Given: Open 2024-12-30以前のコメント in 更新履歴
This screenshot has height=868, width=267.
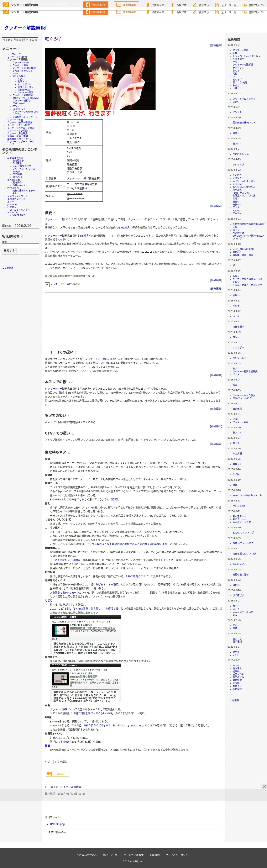Looking at the screenshot, I should pyautogui.click(x=247, y=496).
